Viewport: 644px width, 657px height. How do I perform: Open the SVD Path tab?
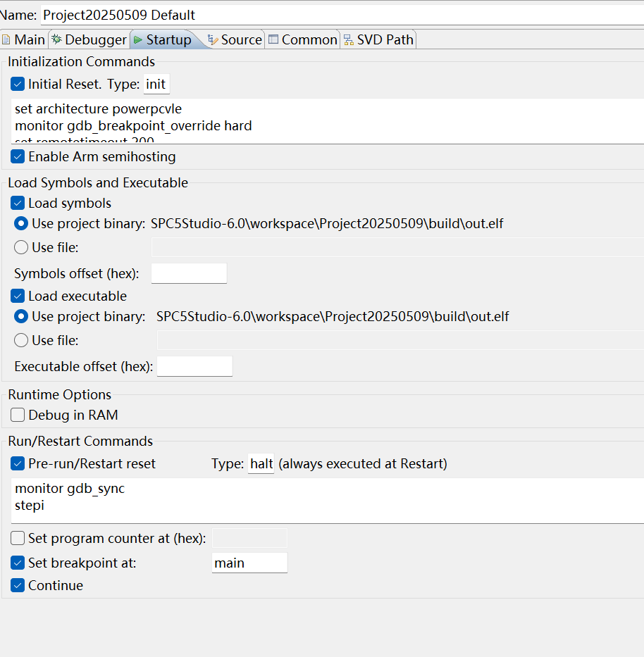point(378,39)
